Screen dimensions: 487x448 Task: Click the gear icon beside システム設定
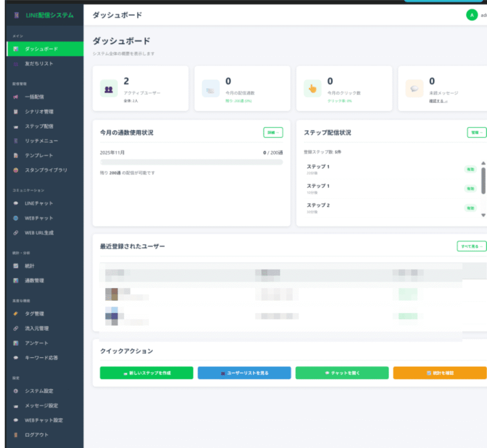[x=16, y=391]
